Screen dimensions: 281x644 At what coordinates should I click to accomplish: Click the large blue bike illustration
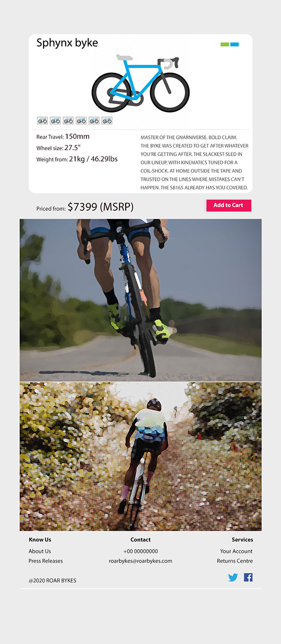141,83
